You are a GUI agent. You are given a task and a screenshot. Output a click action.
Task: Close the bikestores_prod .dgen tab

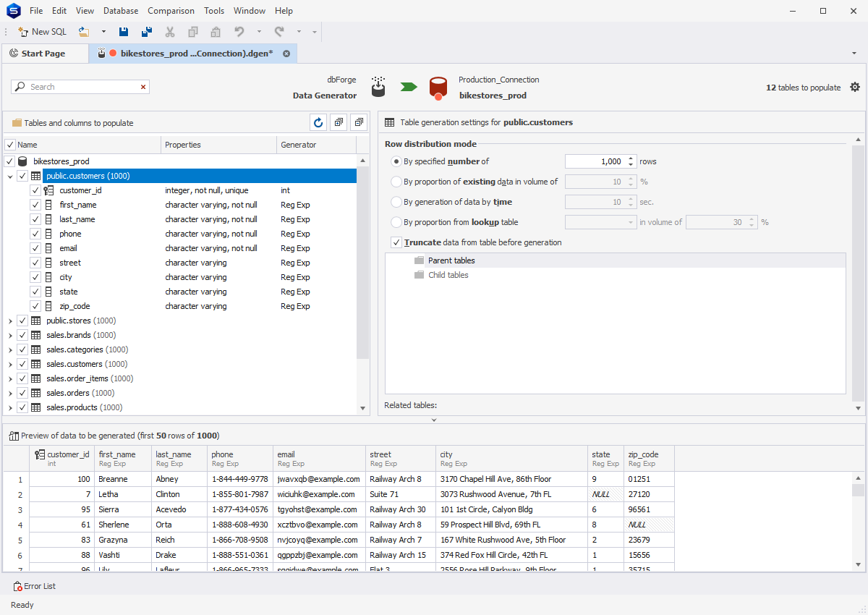(286, 54)
